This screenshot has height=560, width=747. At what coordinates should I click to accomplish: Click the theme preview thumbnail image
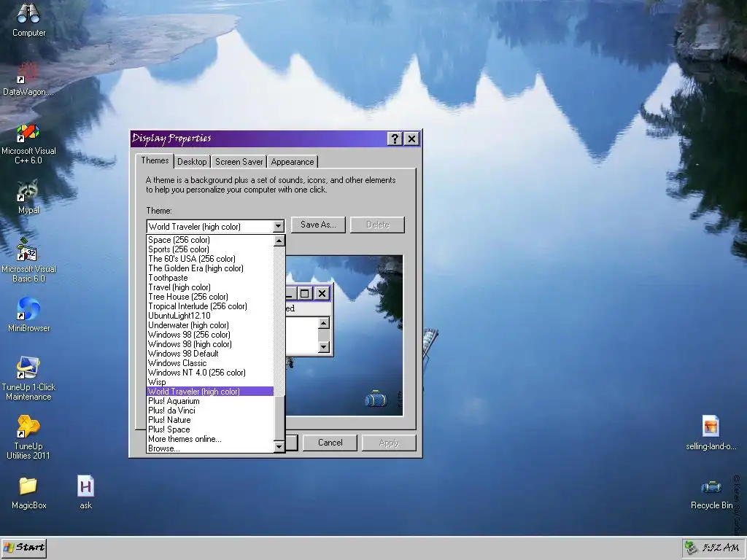click(344, 335)
